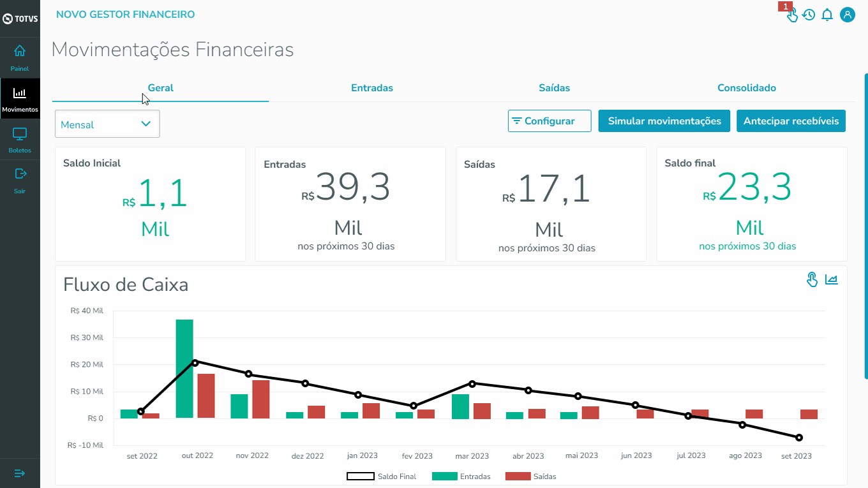Open Boletos from the sidebar
Viewport: 868px width, 488px height.
pyautogui.click(x=20, y=135)
